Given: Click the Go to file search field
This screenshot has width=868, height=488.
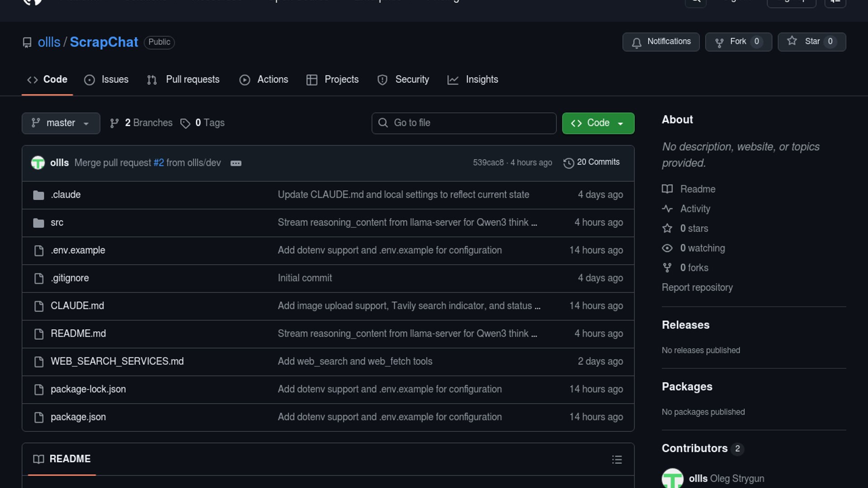Looking at the screenshot, I should pyautogui.click(x=463, y=123).
